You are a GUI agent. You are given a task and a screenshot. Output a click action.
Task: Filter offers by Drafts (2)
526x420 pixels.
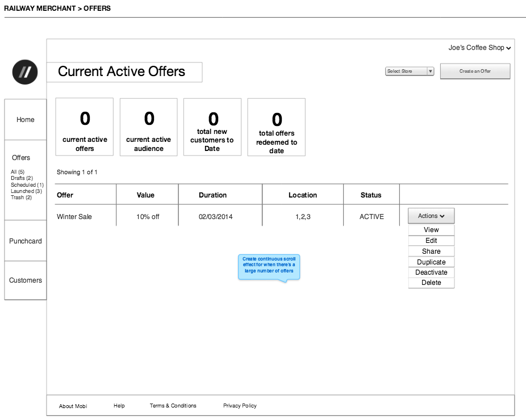tap(22, 178)
